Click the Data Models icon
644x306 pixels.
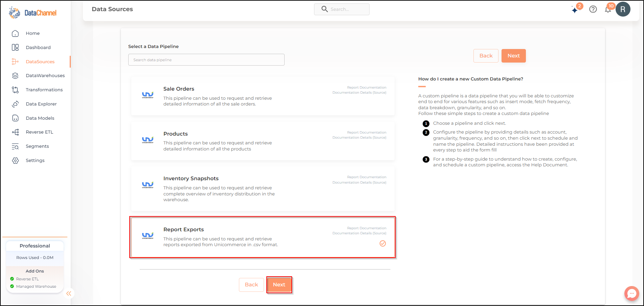[15, 118]
